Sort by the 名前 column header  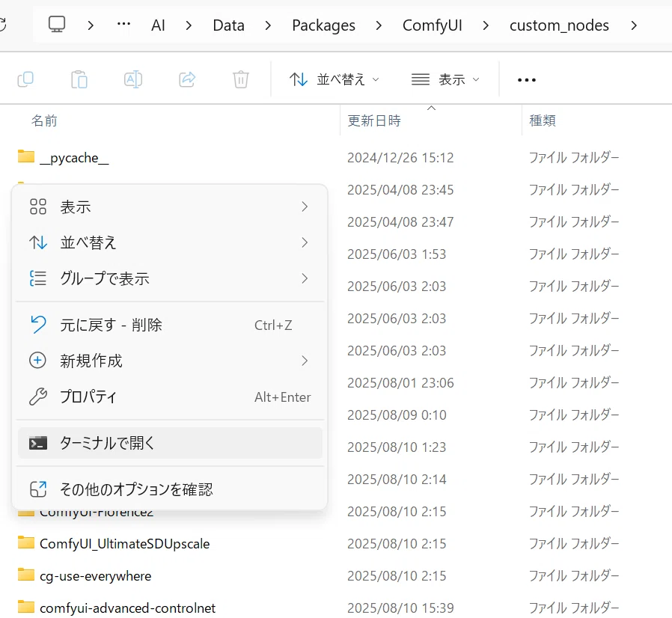click(x=44, y=120)
